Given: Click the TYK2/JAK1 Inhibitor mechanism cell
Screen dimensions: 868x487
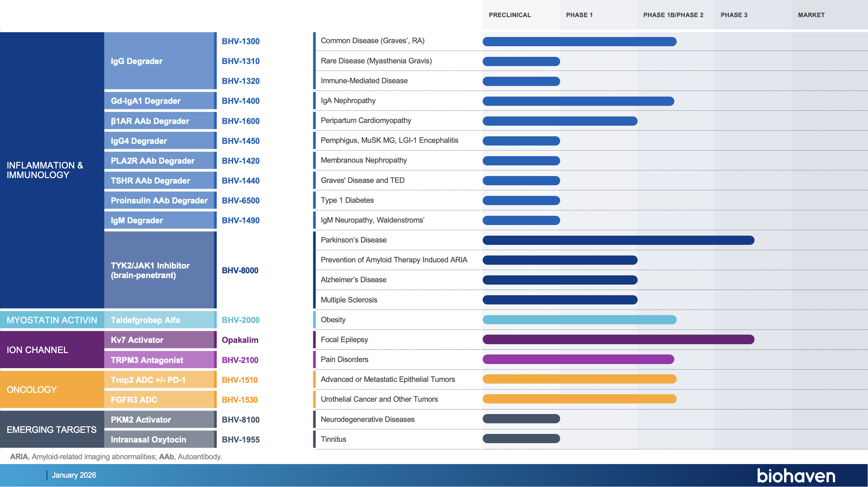Looking at the screenshot, I should click(160, 271).
